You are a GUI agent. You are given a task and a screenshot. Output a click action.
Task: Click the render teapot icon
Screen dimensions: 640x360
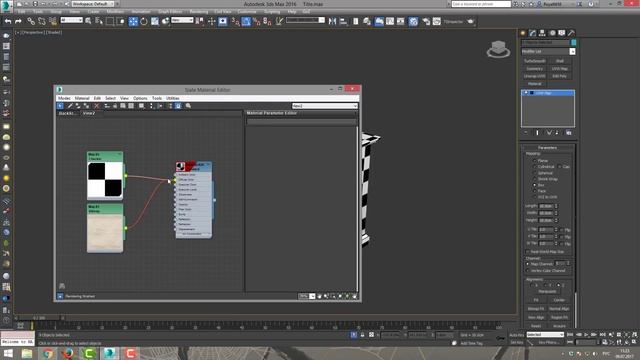click(471, 21)
